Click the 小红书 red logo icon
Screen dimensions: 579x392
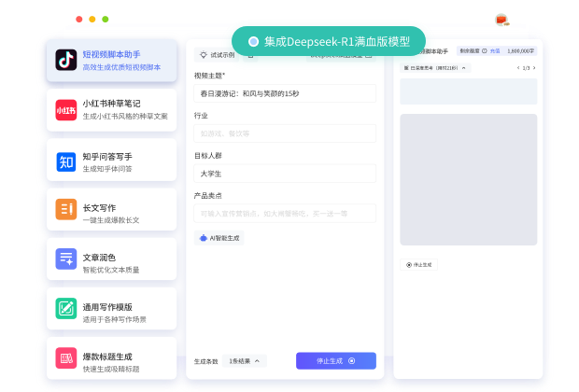pyautogui.click(x=66, y=110)
